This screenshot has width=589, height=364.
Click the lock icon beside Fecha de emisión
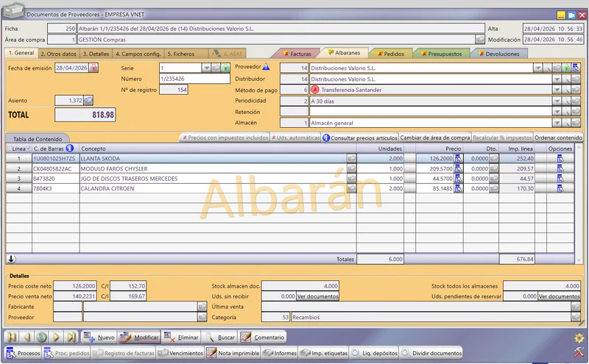pyautogui.click(x=94, y=68)
